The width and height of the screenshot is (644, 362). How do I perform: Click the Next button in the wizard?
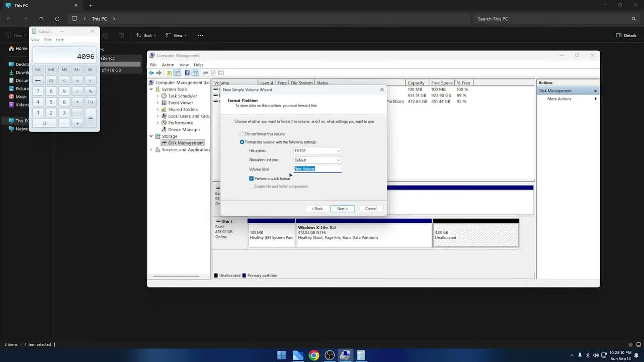[343, 209]
